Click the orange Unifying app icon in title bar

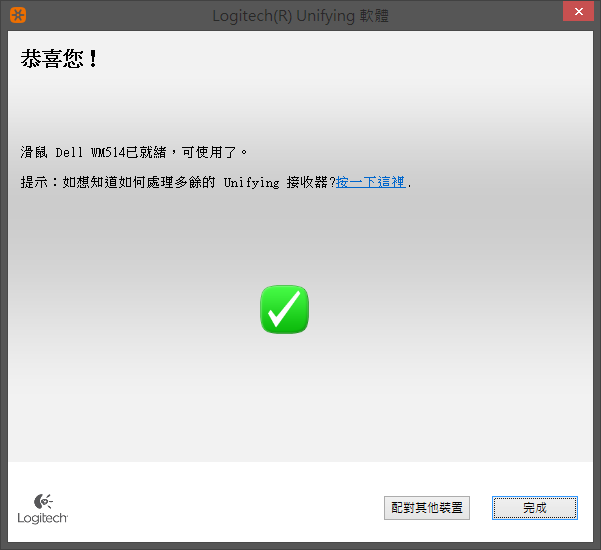coord(18,15)
